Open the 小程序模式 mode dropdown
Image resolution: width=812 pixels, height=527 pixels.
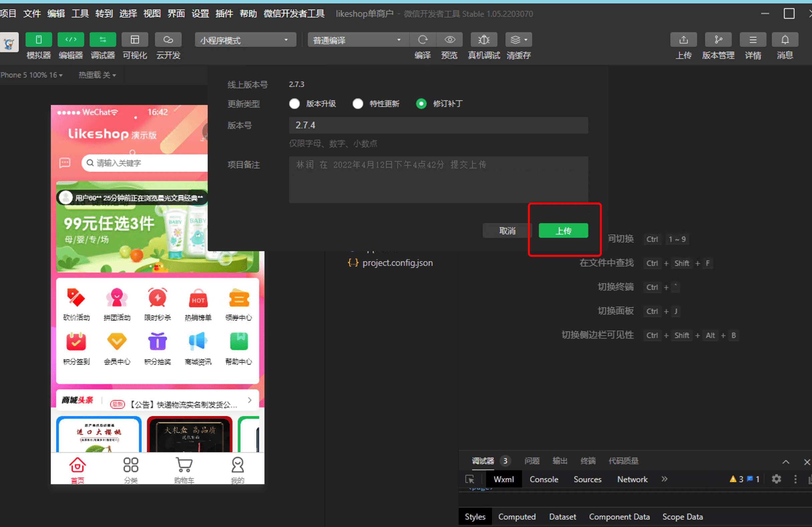[x=246, y=40]
